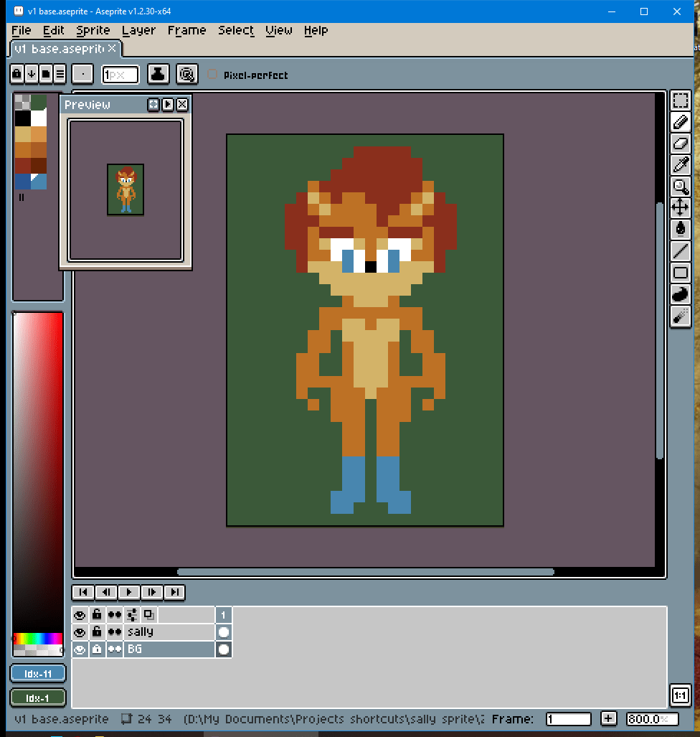This screenshot has width=700, height=737.
Task: Hide the sally layer with eye icon
Action: (x=80, y=632)
